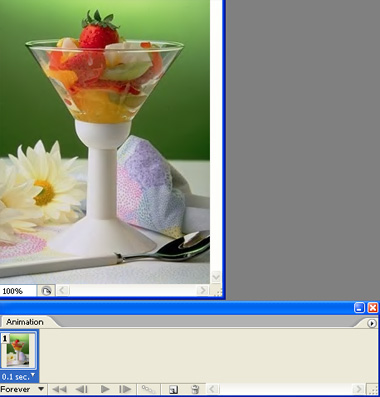380x397 pixels.
Task: Click the image window right scroll arrow
Action: coord(202,290)
